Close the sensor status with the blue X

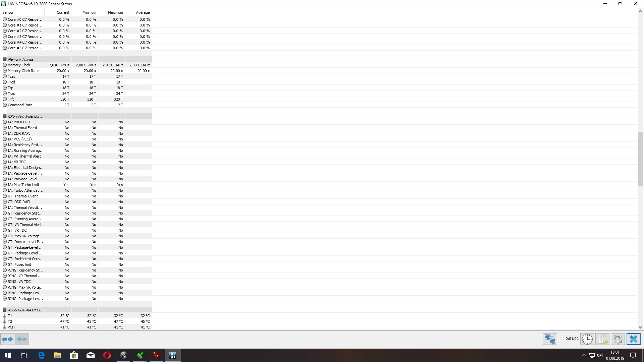(633, 339)
